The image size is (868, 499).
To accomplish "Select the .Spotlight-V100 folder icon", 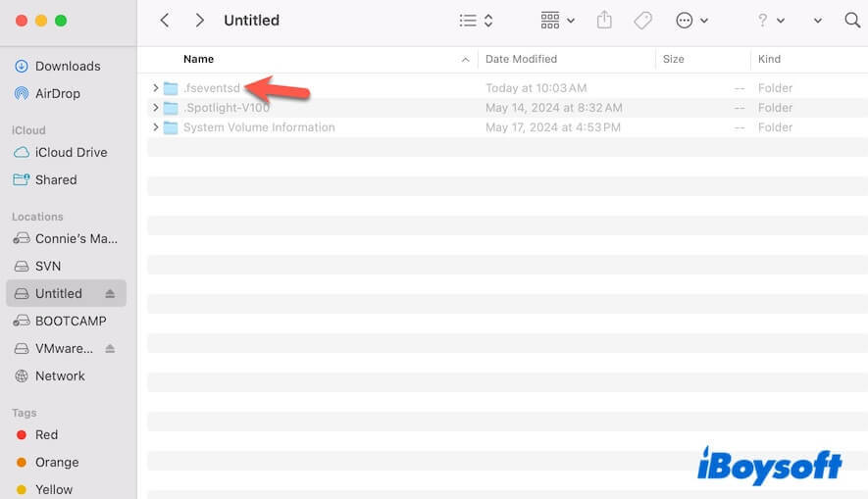I will coord(171,108).
